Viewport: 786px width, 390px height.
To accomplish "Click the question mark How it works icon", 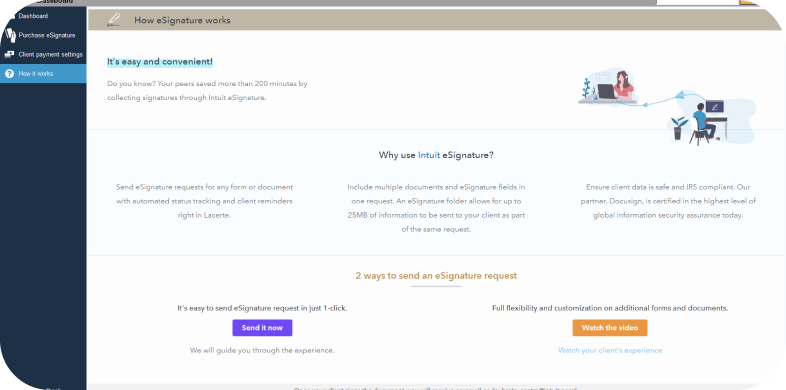I will click(x=9, y=74).
